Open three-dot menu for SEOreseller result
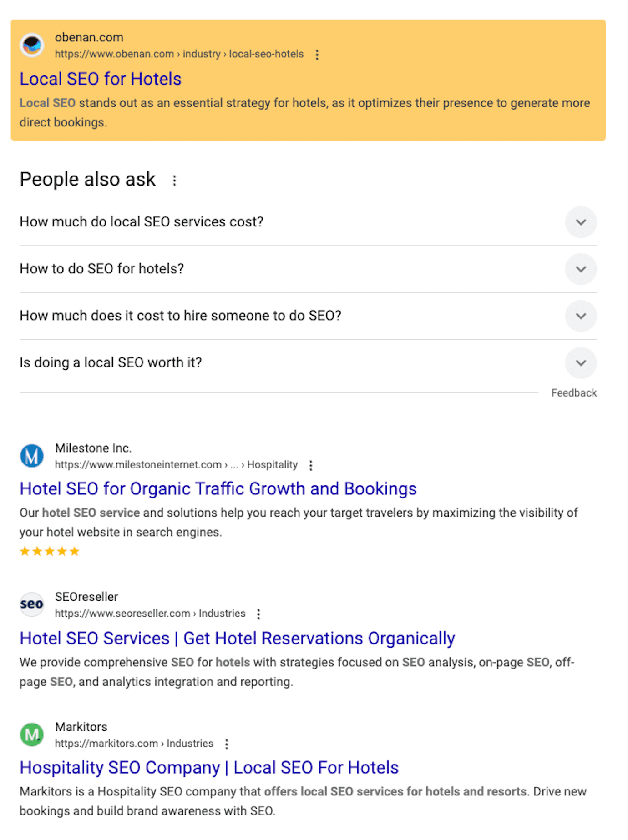Screen dimensions: 628x840 pyautogui.click(x=258, y=614)
